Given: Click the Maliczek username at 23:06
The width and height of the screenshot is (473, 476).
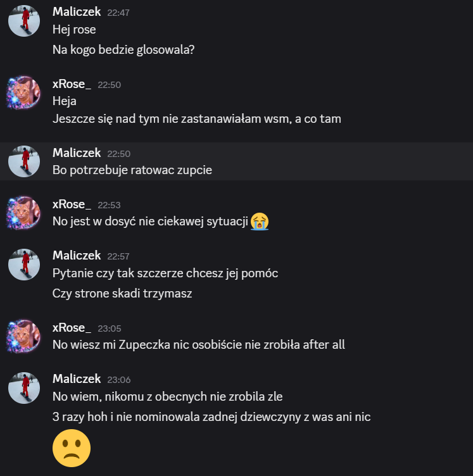Looking at the screenshot, I should [77, 379].
